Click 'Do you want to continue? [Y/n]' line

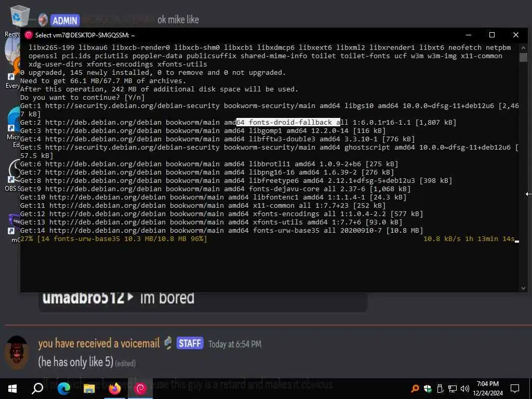(x=83, y=97)
